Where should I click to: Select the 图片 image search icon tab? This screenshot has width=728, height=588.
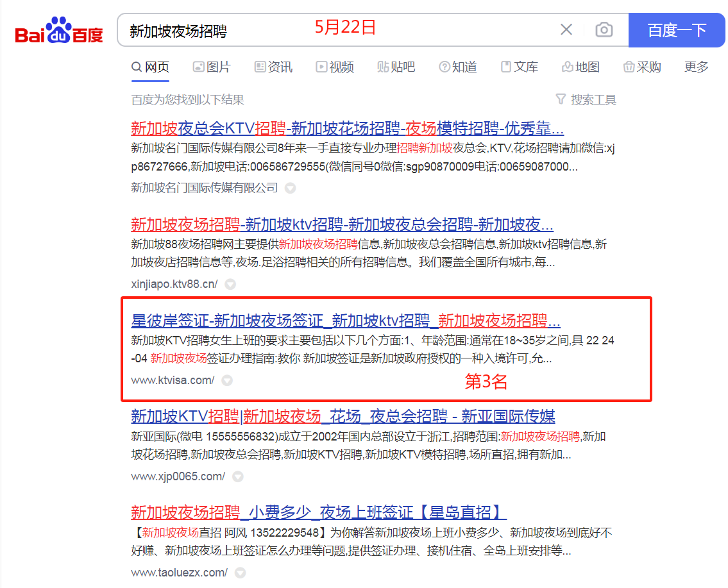click(198, 67)
